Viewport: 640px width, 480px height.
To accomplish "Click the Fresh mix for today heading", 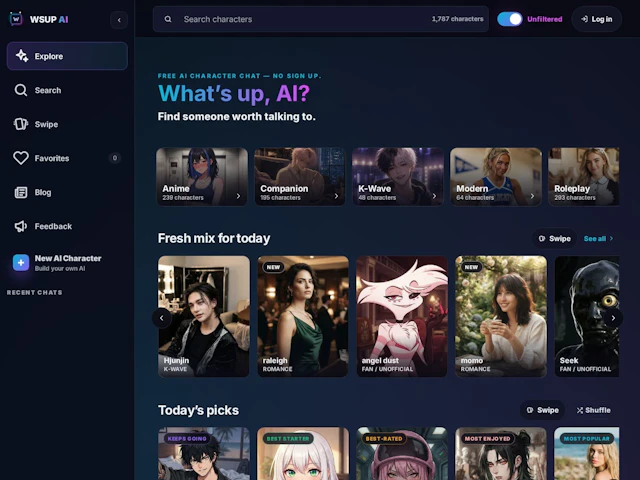I will [x=214, y=238].
